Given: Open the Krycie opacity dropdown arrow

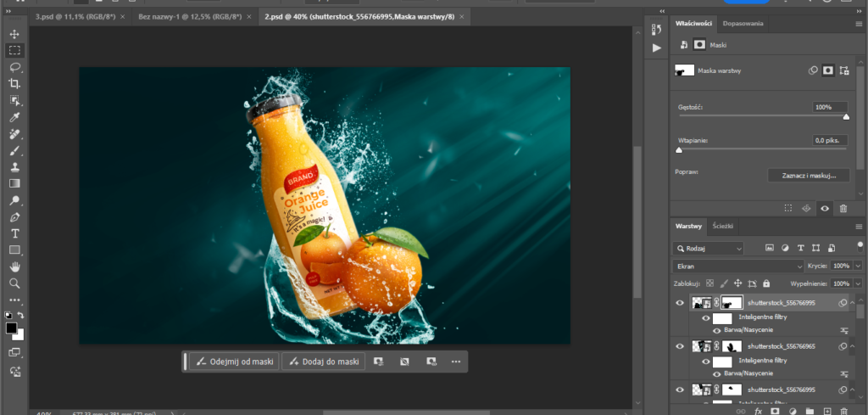Looking at the screenshot, I should pos(858,266).
